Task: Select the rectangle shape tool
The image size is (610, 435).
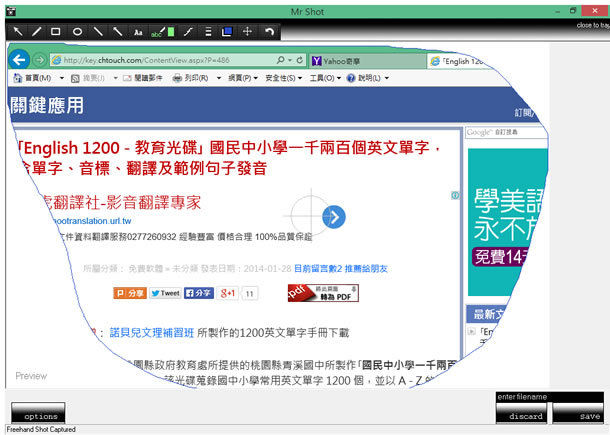Action: (56, 32)
